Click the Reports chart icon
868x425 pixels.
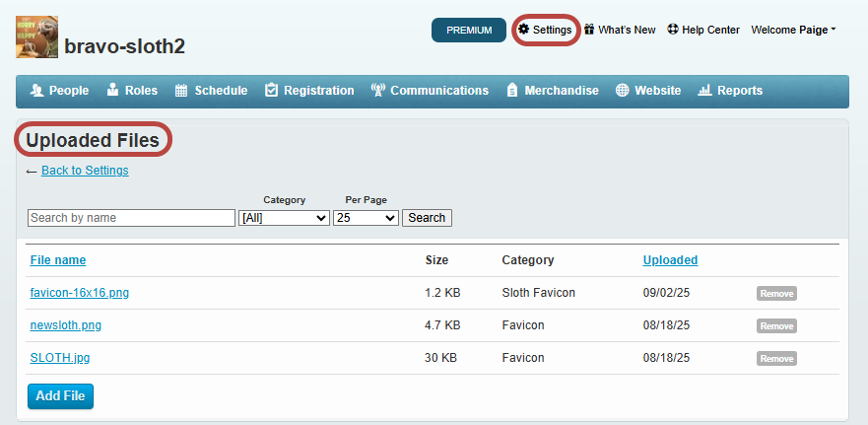[704, 91]
